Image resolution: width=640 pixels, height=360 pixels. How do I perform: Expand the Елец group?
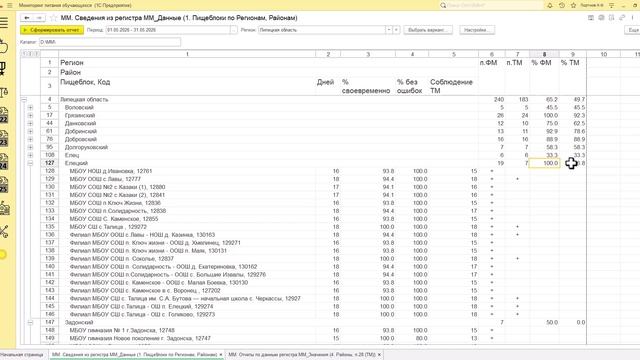click(x=30, y=155)
